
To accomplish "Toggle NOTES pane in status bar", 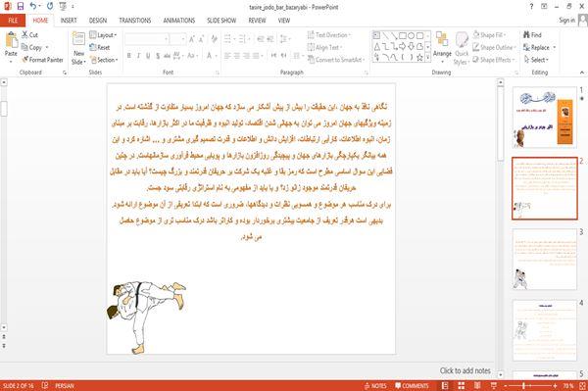I will (x=375, y=386).
